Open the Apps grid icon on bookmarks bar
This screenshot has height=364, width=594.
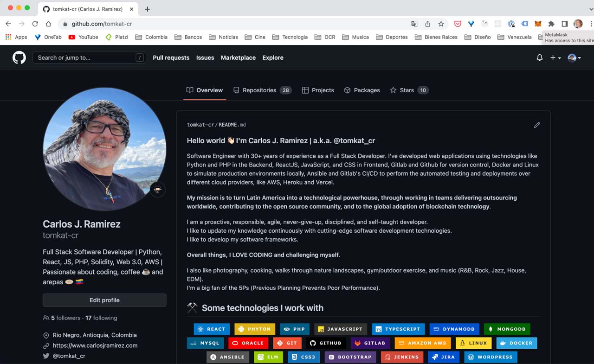(x=8, y=37)
